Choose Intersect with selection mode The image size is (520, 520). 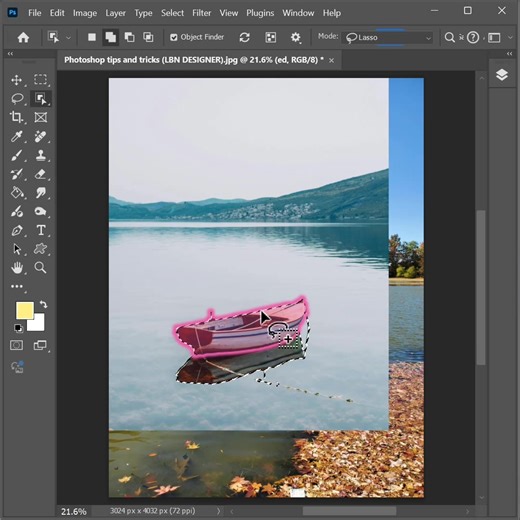[148, 37]
